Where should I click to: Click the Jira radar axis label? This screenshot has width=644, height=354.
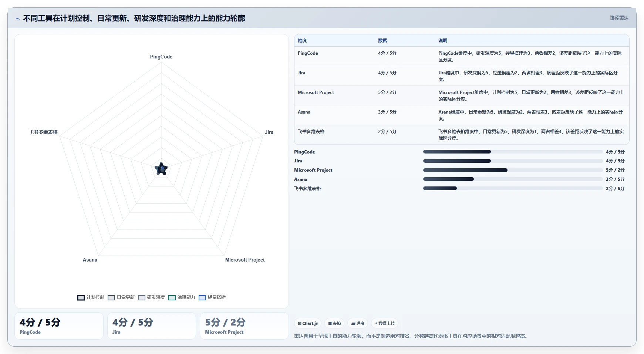pos(269,132)
